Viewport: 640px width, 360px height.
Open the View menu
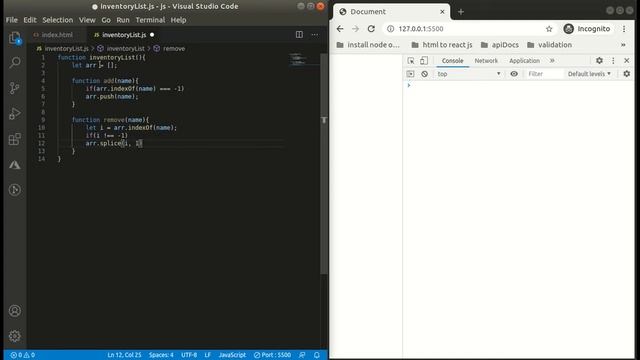87,20
